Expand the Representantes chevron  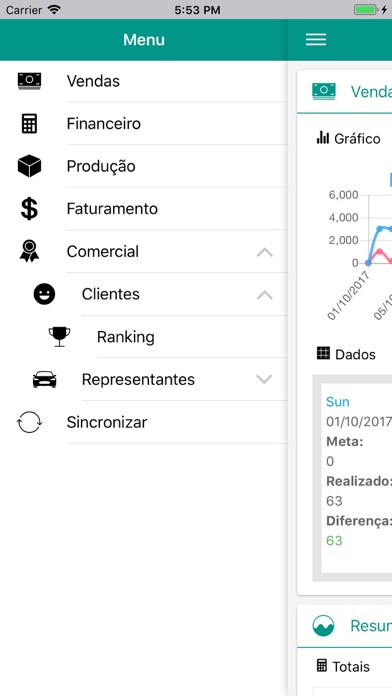pyautogui.click(x=265, y=379)
